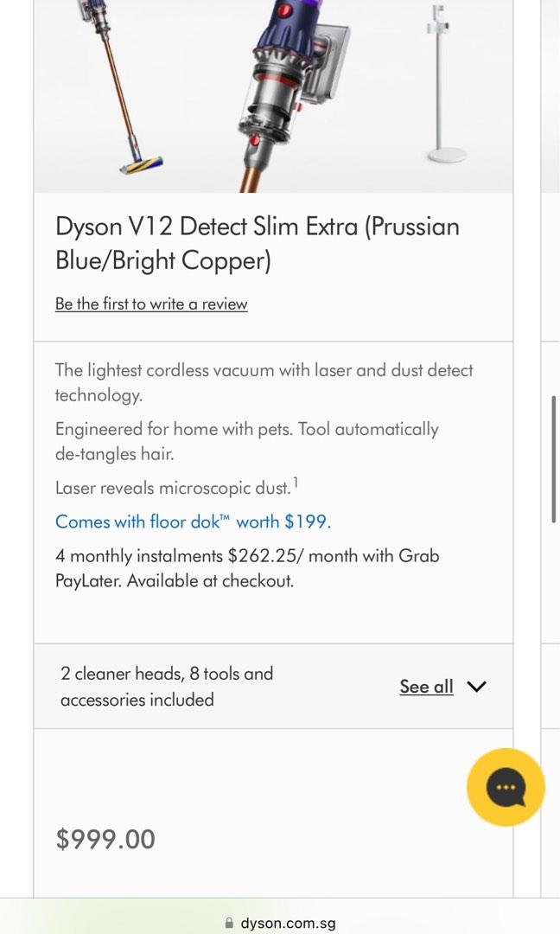The height and width of the screenshot is (934, 560).
Task: Open 'Be the first to write a review'
Action: [151, 304]
